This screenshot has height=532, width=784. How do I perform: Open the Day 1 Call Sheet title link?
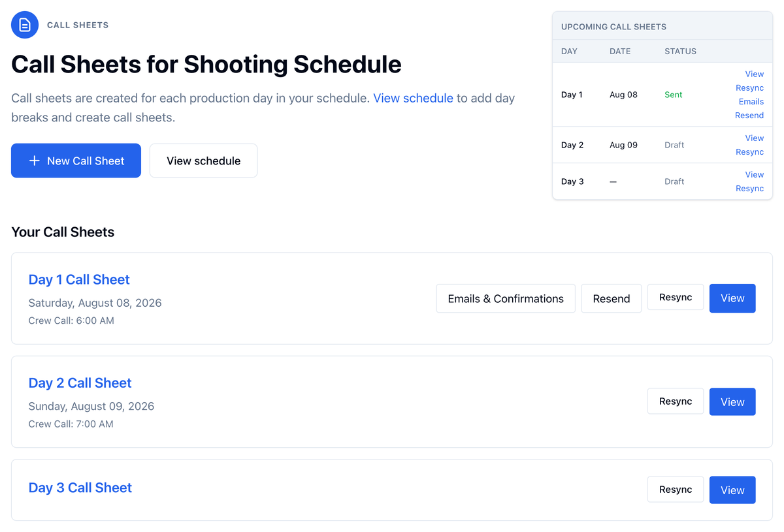click(79, 279)
